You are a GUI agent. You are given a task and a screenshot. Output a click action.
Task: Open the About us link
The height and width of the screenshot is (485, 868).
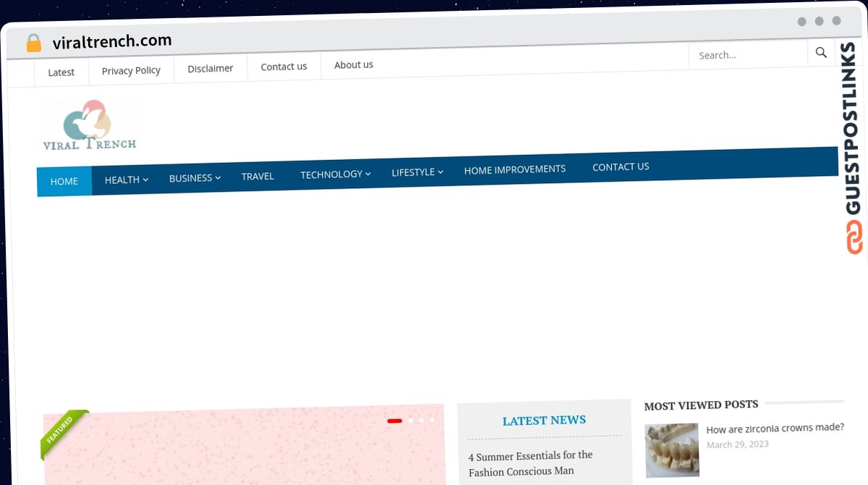pyautogui.click(x=354, y=64)
